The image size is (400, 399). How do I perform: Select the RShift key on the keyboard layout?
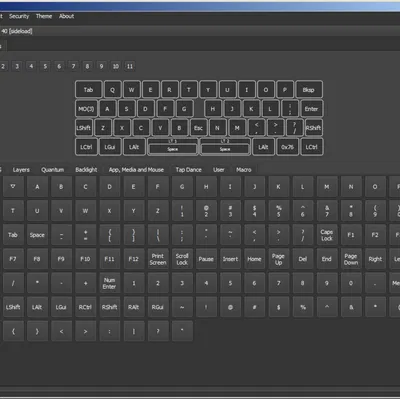(x=313, y=128)
